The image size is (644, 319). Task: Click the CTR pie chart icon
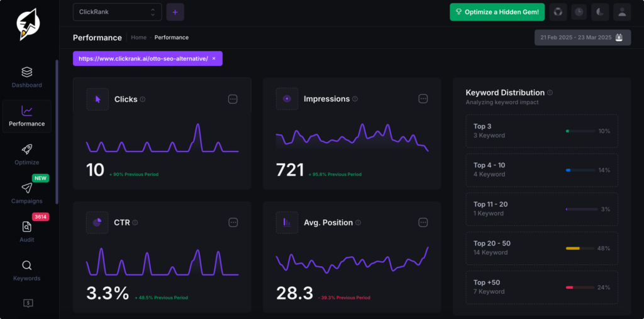tap(97, 223)
